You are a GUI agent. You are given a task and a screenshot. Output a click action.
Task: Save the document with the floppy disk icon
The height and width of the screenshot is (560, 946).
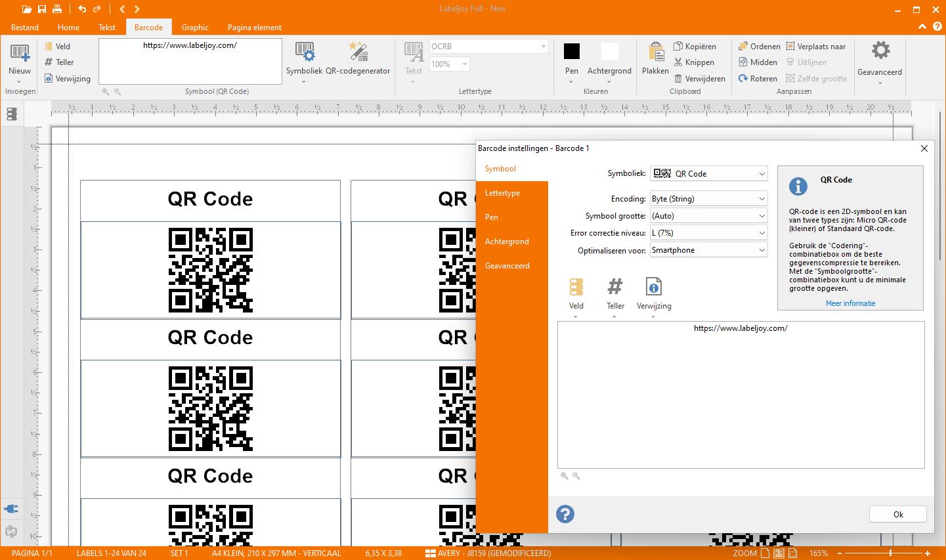click(x=42, y=9)
